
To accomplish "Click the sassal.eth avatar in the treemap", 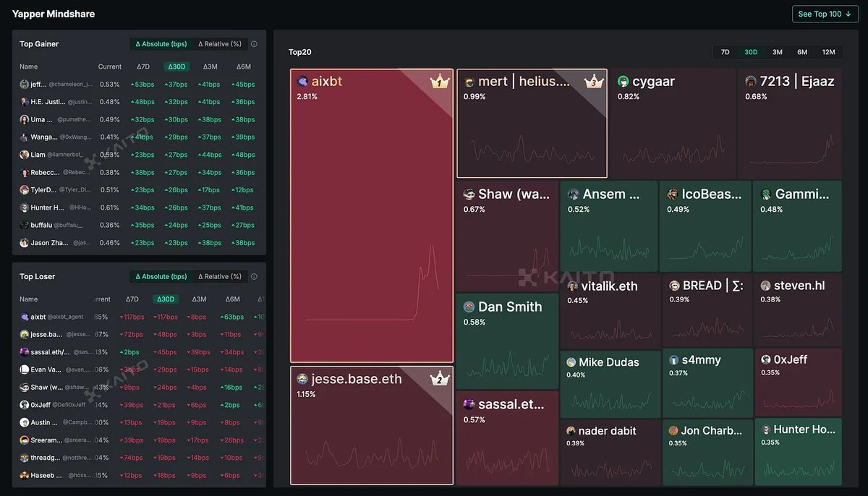I will 469,404.
